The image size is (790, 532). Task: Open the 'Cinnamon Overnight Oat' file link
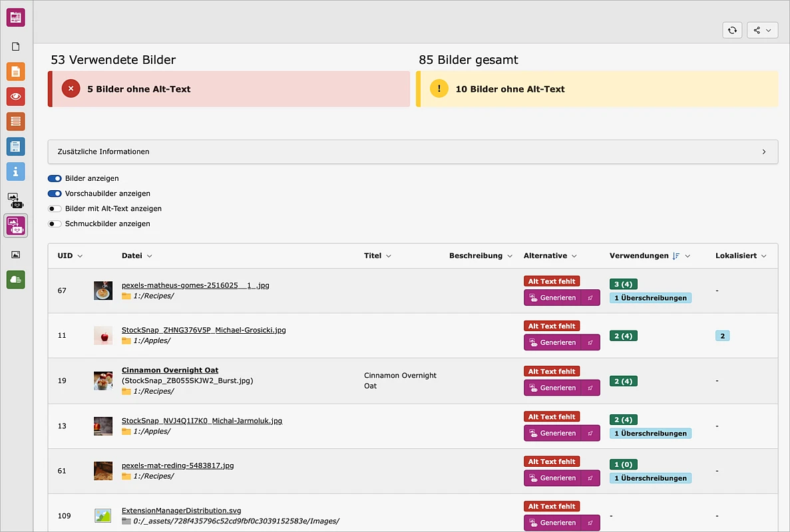170,370
